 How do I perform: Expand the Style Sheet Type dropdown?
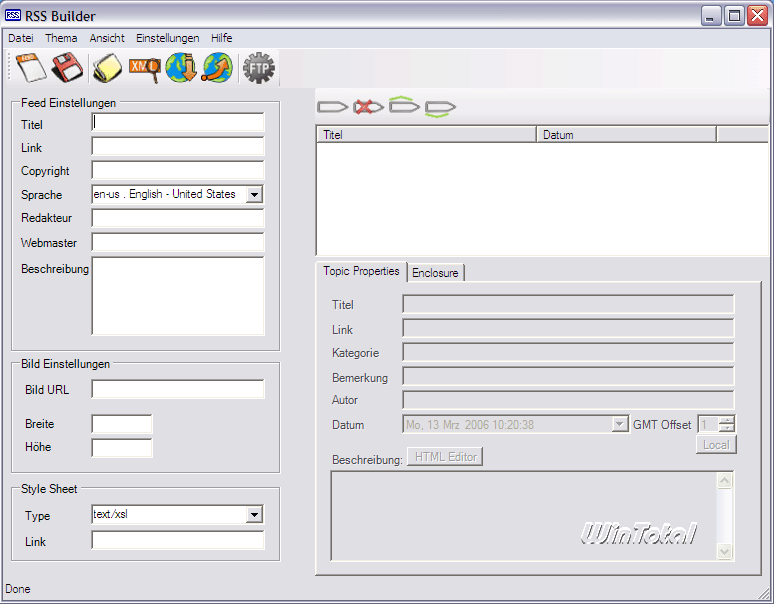254,515
